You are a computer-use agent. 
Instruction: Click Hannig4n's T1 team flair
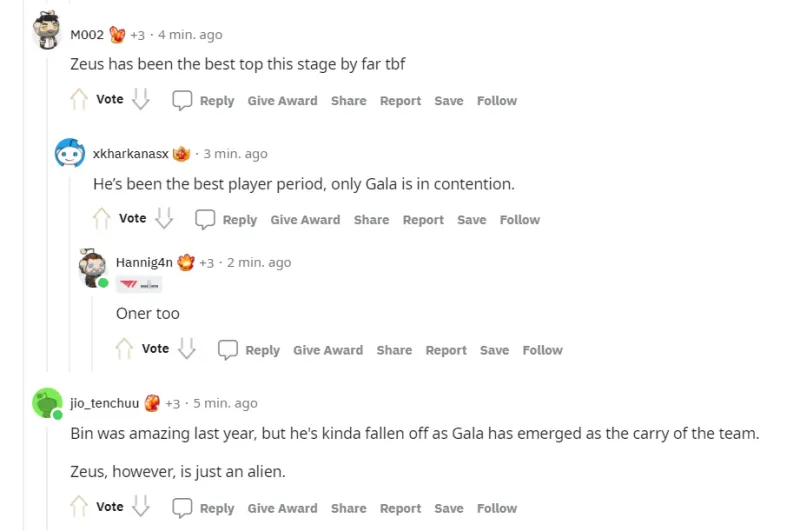(139, 285)
